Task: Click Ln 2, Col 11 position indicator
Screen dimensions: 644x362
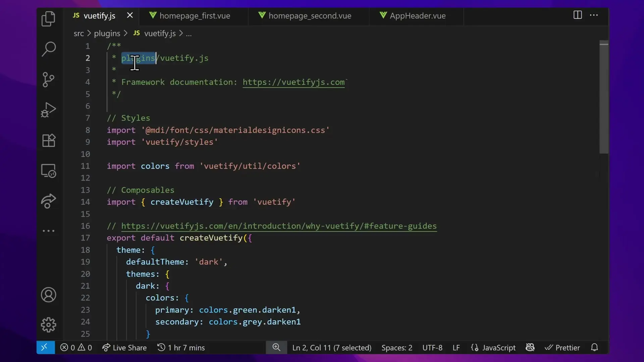Action: [x=332, y=348]
